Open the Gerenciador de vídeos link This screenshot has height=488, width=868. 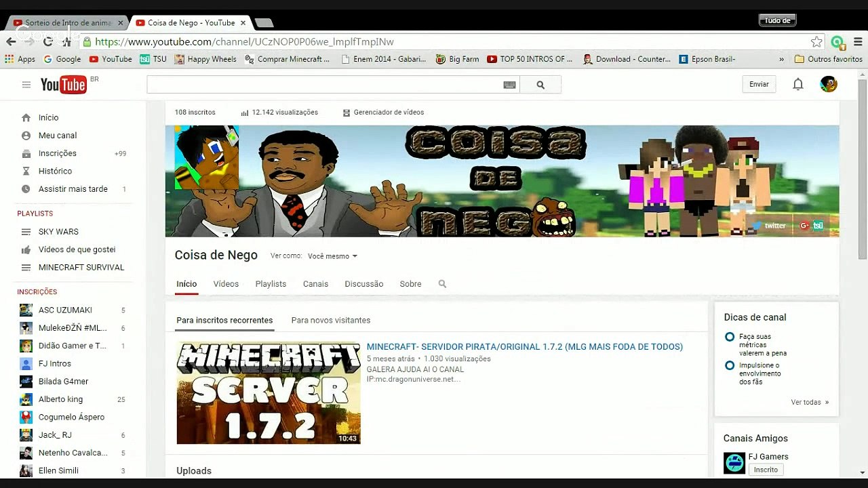pyautogui.click(x=383, y=113)
